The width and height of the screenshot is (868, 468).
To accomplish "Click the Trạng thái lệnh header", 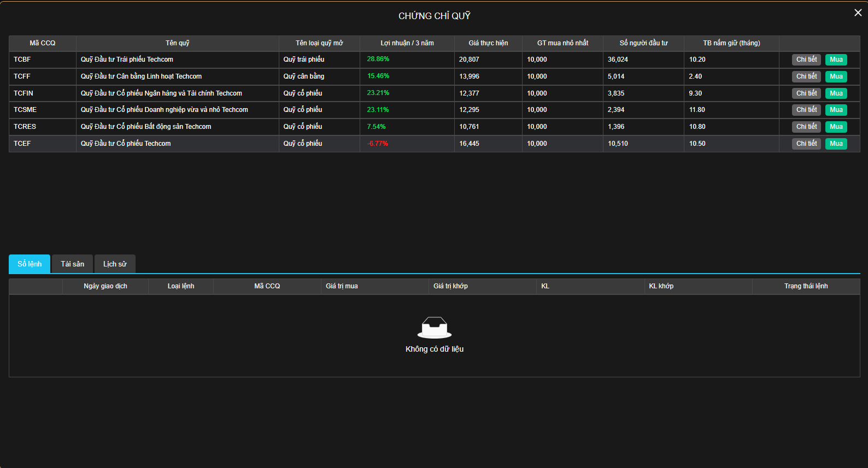I will pyautogui.click(x=806, y=286).
